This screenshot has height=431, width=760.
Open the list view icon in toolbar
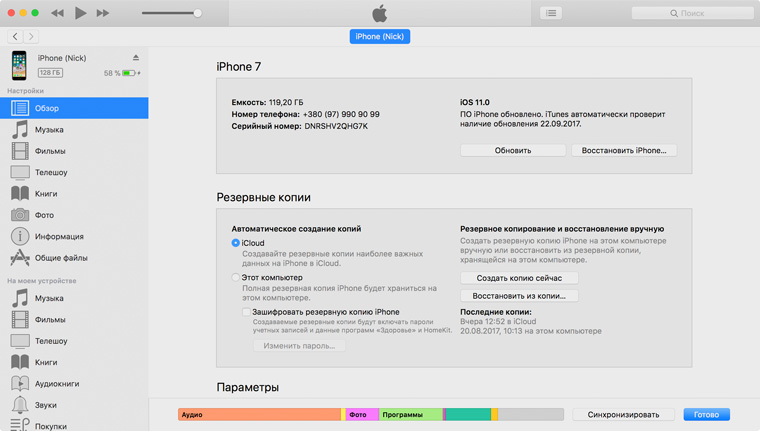coord(551,13)
